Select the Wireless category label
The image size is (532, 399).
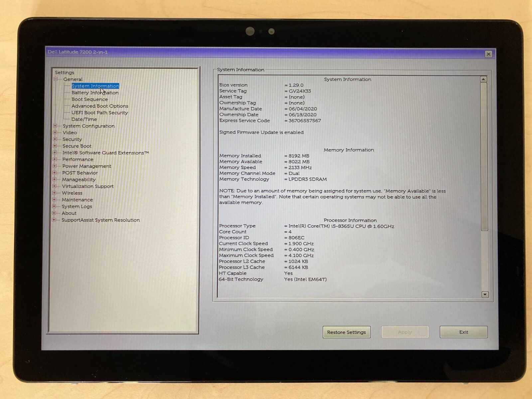(72, 193)
